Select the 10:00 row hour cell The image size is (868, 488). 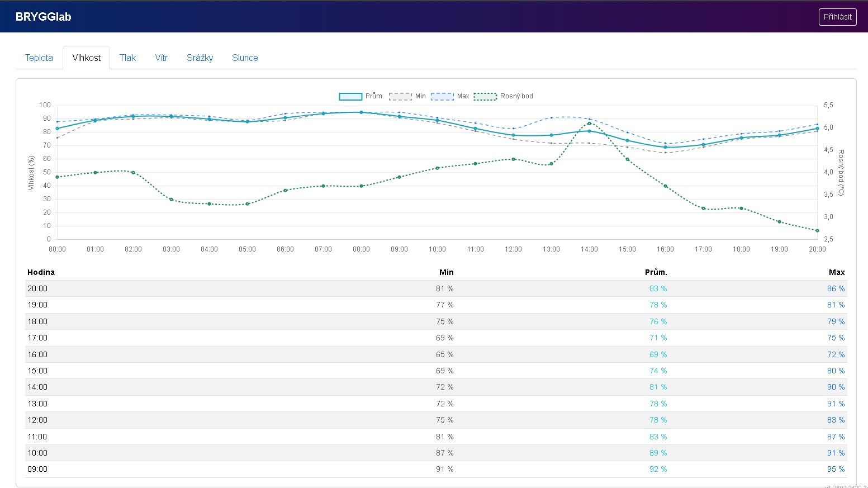pyautogui.click(x=37, y=453)
